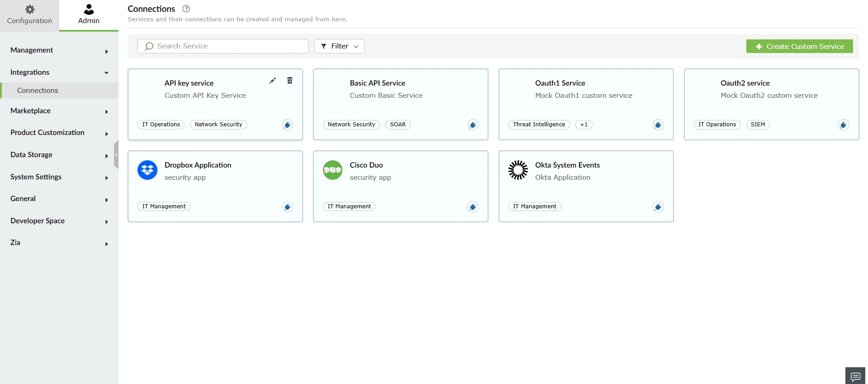Screen dimensions: 868x384
Task: Expand the Product Customization menu
Action: (x=59, y=133)
